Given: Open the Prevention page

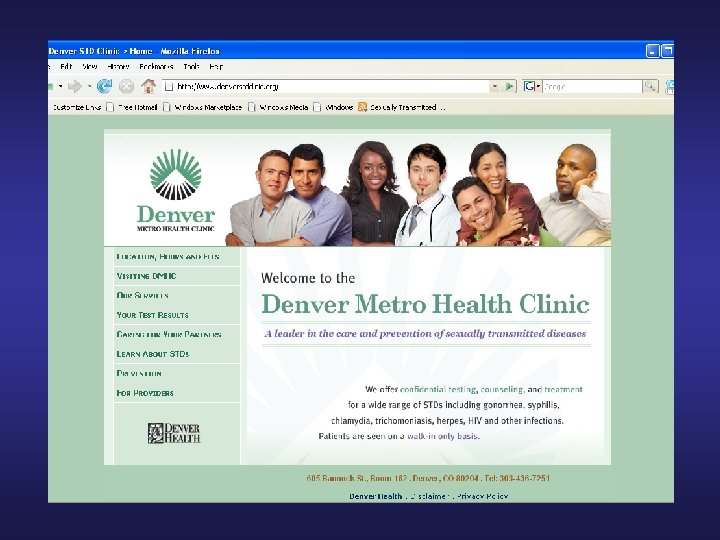Looking at the screenshot, I should 139,374.
